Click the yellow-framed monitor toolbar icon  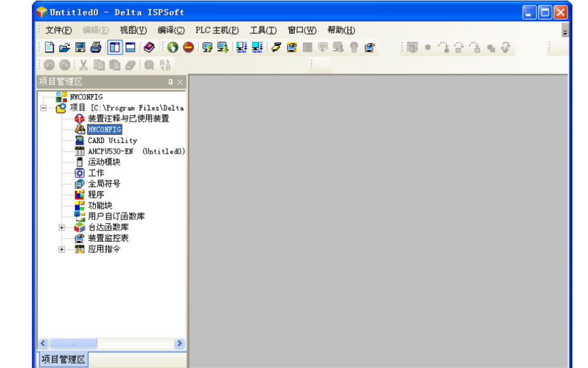click(292, 47)
